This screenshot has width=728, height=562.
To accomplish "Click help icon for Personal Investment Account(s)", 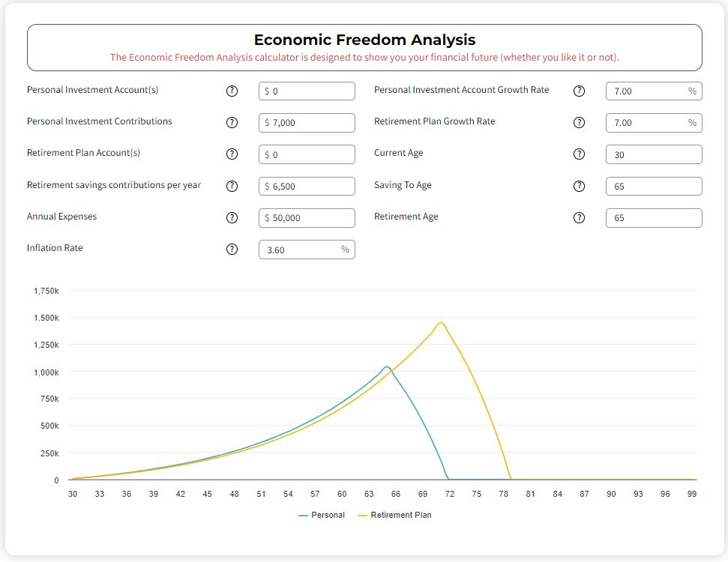I will point(232,91).
